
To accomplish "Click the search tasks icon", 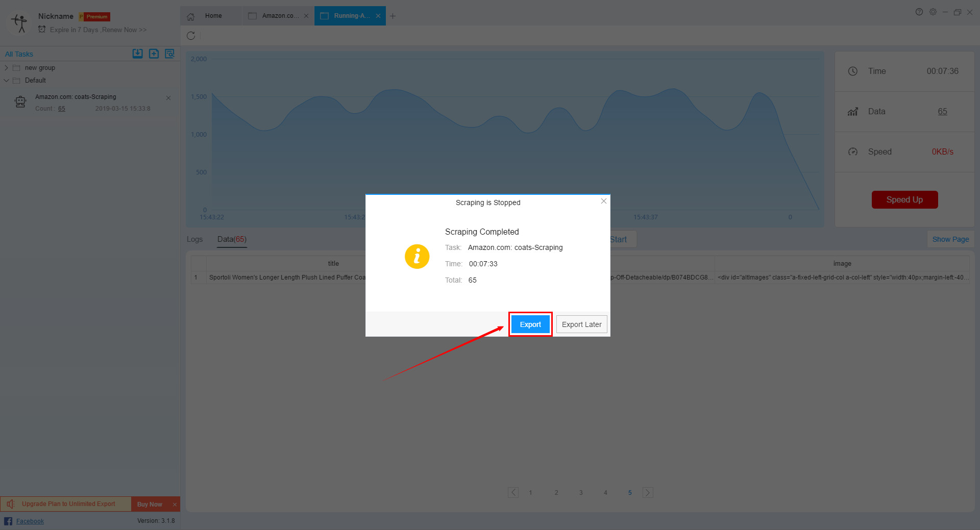I will click(x=169, y=54).
